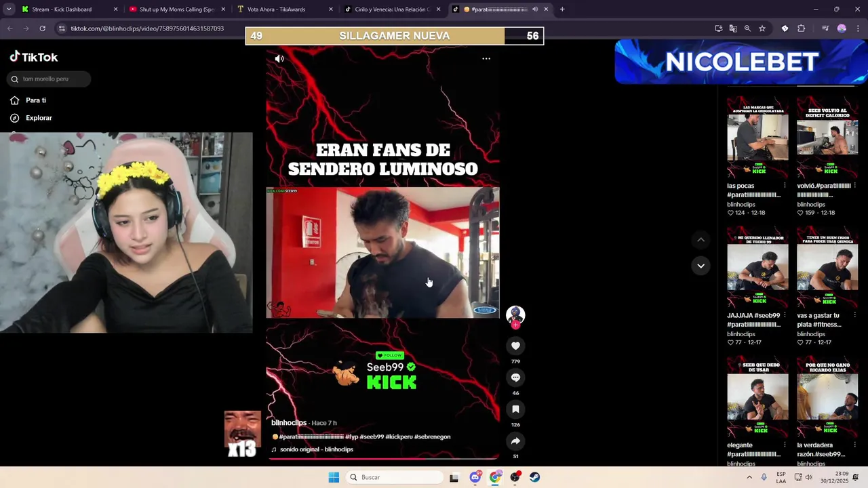Mute the active TikTok tab audio

click(x=535, y=9)
